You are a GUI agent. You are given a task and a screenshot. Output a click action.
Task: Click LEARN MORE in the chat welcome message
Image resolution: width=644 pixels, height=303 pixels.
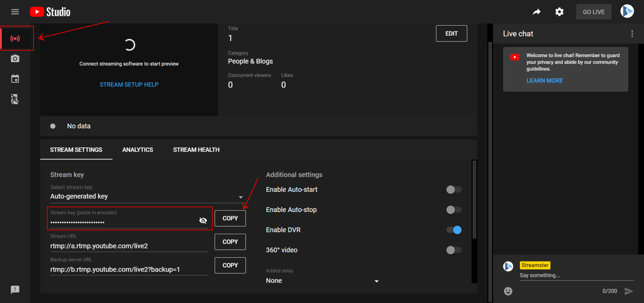[545, 80]
